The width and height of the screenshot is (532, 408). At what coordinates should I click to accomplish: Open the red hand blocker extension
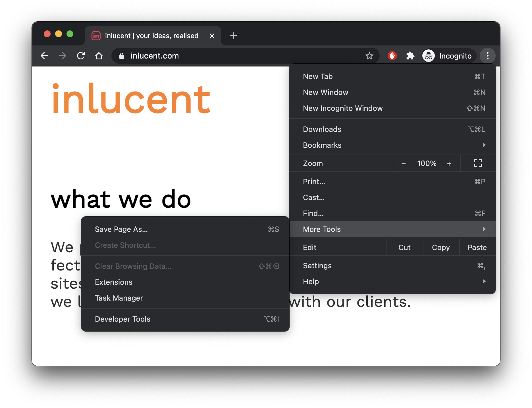coord(392,56)
